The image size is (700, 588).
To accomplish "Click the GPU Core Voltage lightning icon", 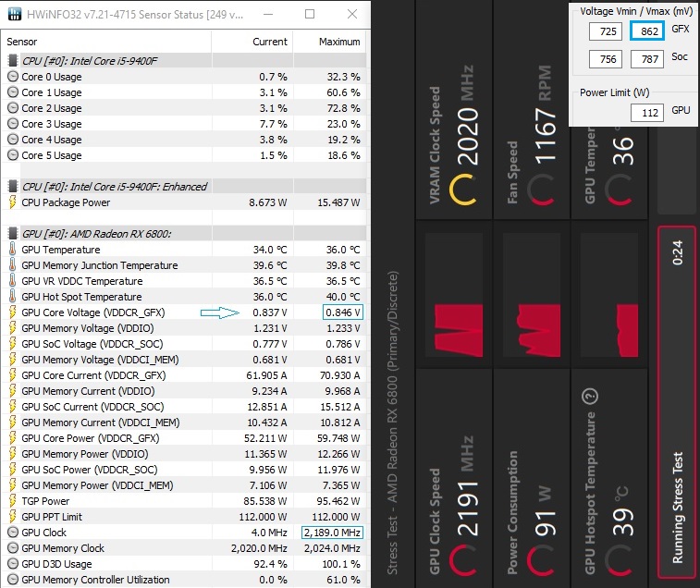I will click(x=13, y=312).
